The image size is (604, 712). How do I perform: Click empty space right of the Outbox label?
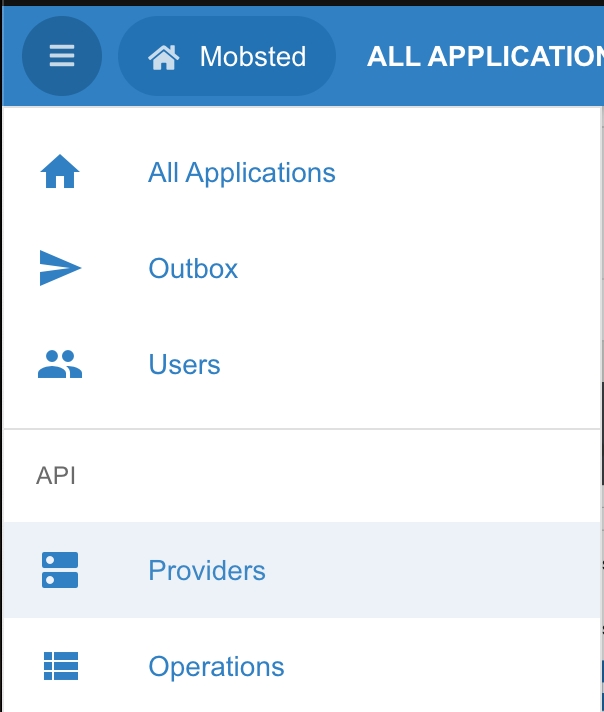pyautogui.click(x=420, y=269)
